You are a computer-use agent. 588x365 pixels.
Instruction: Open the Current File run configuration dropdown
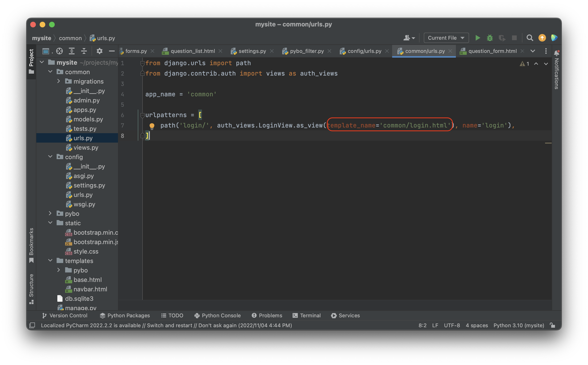[446, 38]
